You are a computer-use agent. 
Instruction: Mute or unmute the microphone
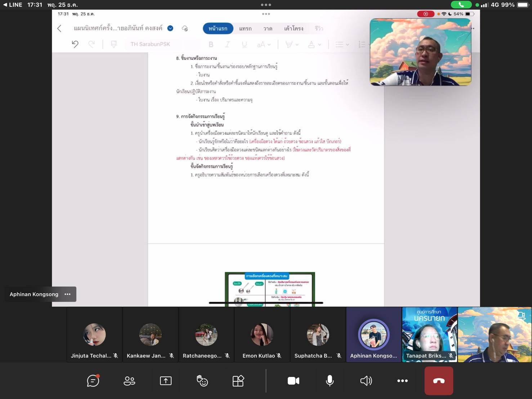click(x=330, y=381)
